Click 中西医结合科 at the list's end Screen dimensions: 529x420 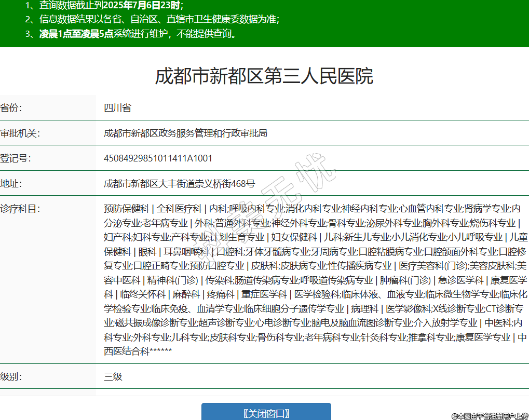pos(126,351)
